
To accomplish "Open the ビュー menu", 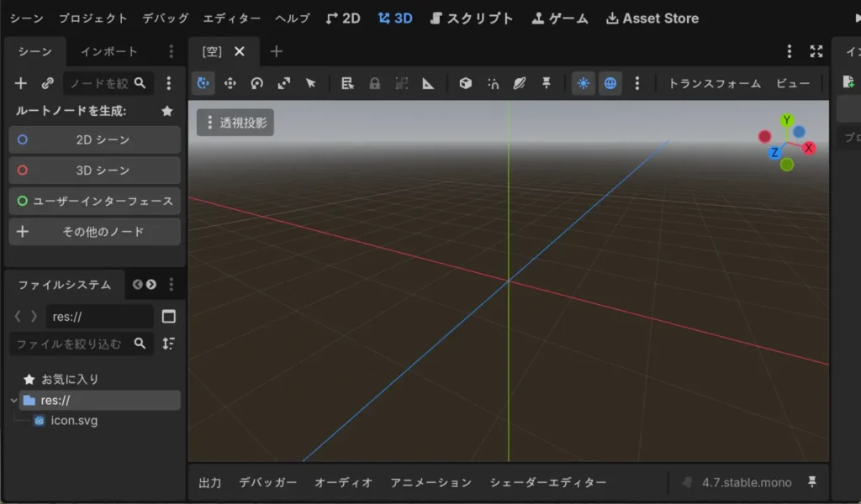I will pos(793,83).
